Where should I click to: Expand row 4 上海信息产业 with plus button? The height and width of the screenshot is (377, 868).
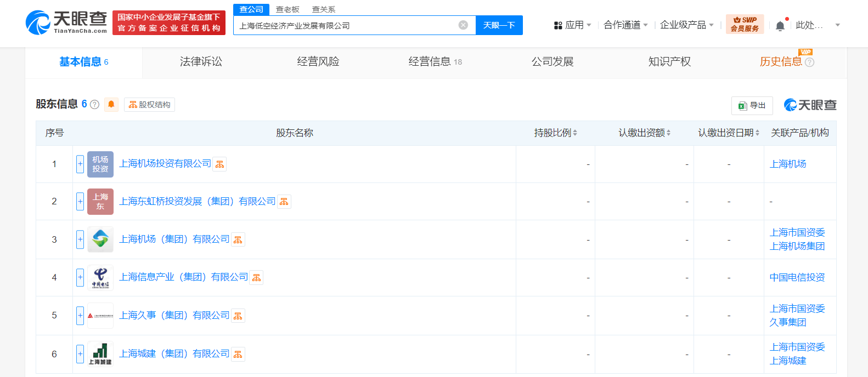click(x=80, y=277)
